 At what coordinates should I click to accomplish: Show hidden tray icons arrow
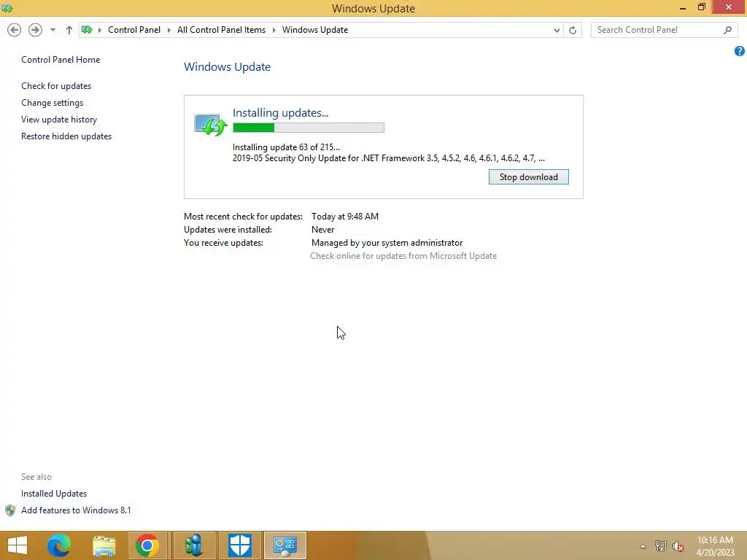(643, 546)
